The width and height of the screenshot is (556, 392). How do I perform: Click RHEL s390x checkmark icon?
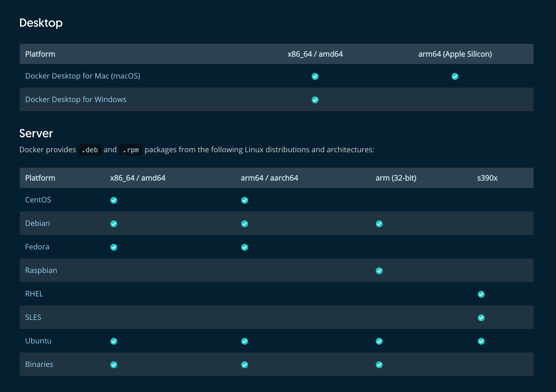click(x=481, y=294)
